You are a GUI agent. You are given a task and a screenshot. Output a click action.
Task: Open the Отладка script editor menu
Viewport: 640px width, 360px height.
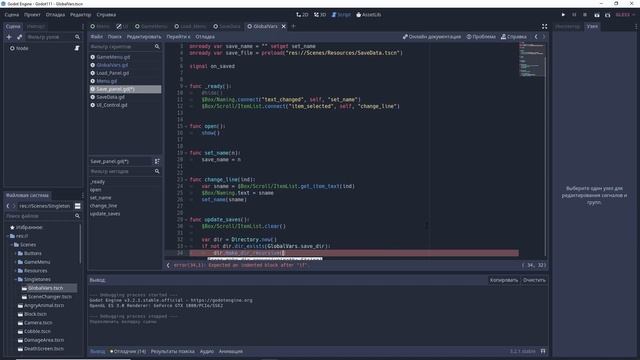pyautogui.click(x=205, y=37)
